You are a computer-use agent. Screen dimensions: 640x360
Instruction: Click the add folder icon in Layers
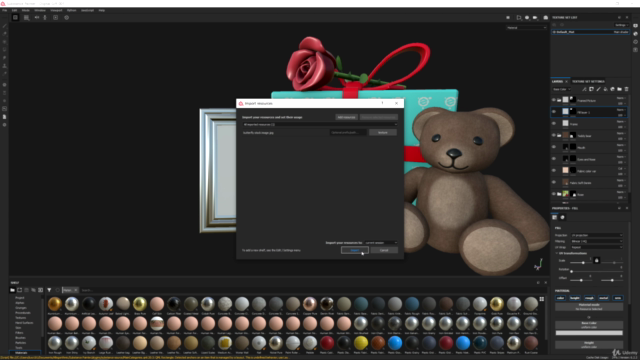tap(619, 89)
